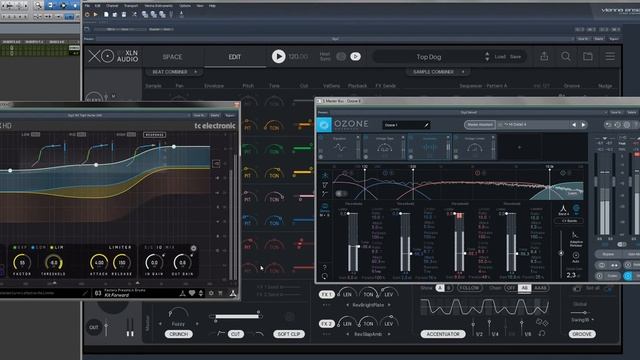Switch to the SPACE tab in XO

click(x=172, y=57)
